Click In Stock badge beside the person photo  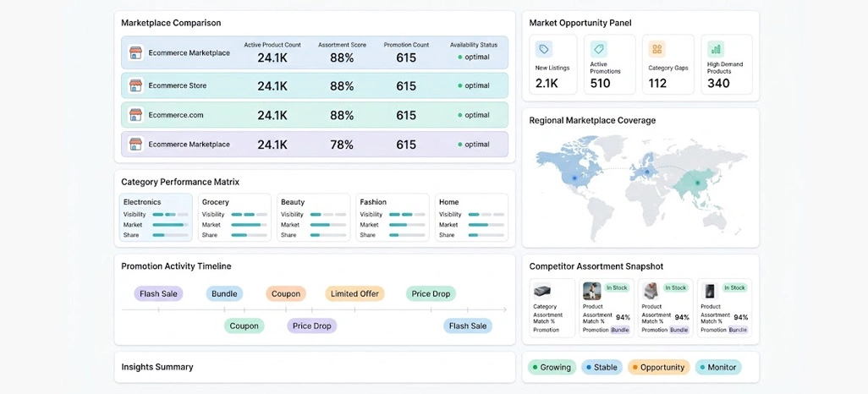pyautogui.click(x=617, y=287)
